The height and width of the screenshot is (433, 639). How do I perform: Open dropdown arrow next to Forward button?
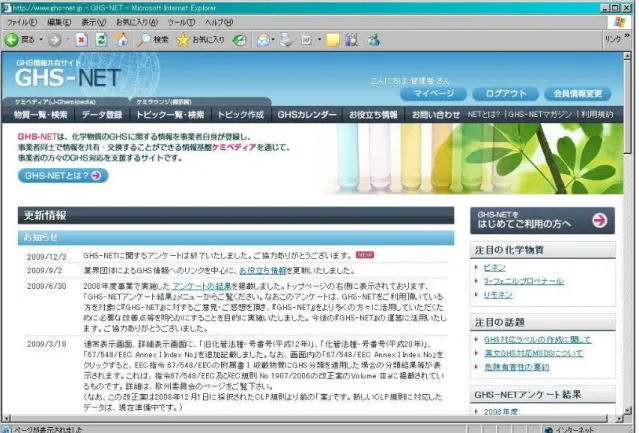point(68,40)
